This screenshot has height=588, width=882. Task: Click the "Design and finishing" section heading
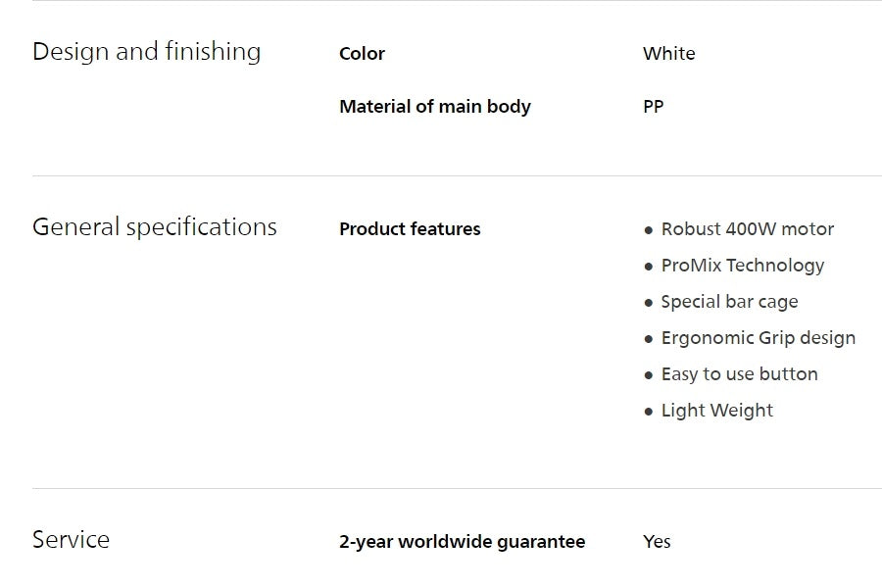pyautogui.click(x=146, y=52)
